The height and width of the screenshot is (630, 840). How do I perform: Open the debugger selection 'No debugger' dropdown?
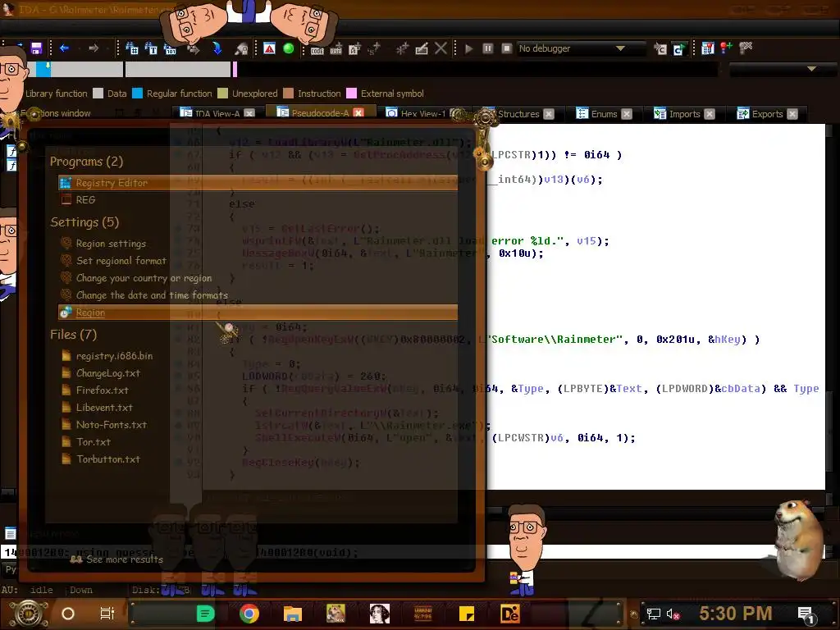tap(581, 48)
